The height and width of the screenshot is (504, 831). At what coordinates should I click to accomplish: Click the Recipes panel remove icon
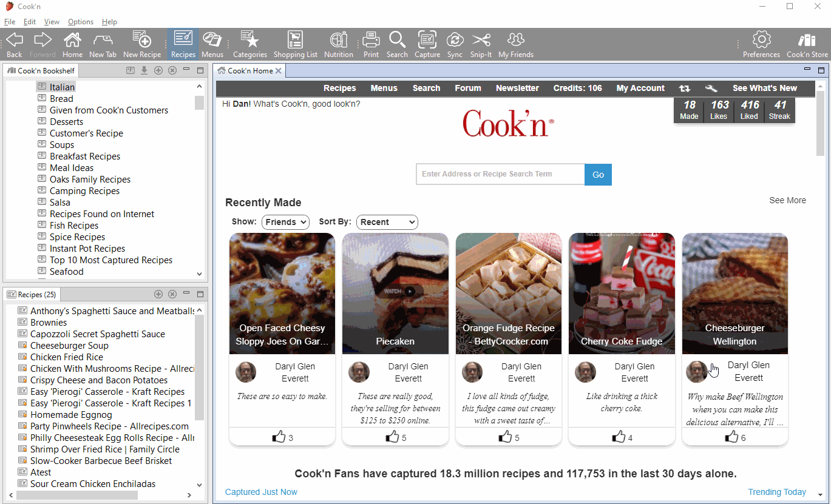tap(172, 294)
